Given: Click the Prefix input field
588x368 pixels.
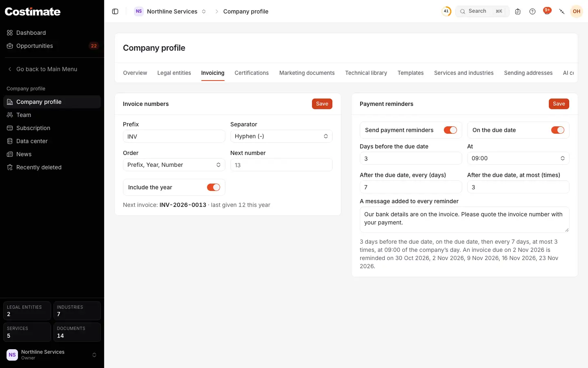Looking at the screenshot, I should (174, 136).
